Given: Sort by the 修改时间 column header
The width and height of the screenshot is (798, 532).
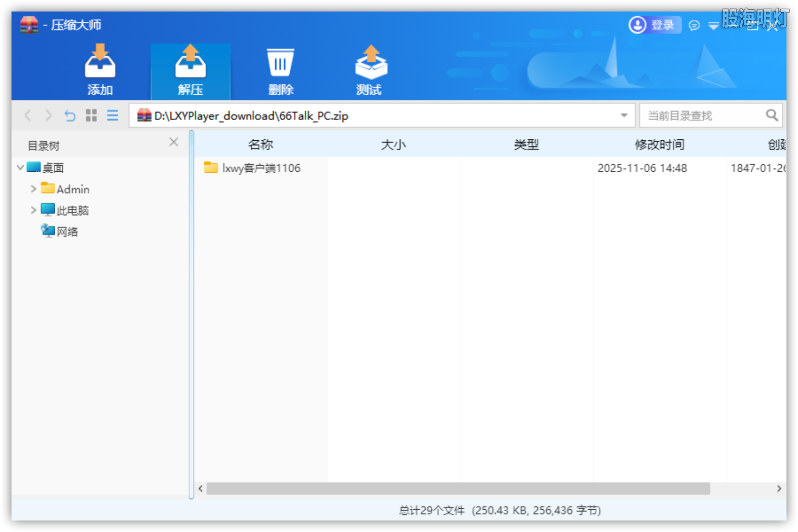Looking at the screenshot, I should tap(659, 145).
